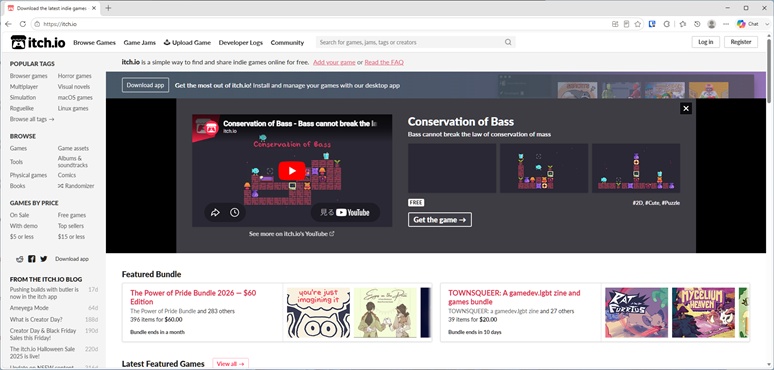Image resolution: width=774 pixels, height=370 pixels.
Task: Open the browser profile avatar
Action: [711, 24]
